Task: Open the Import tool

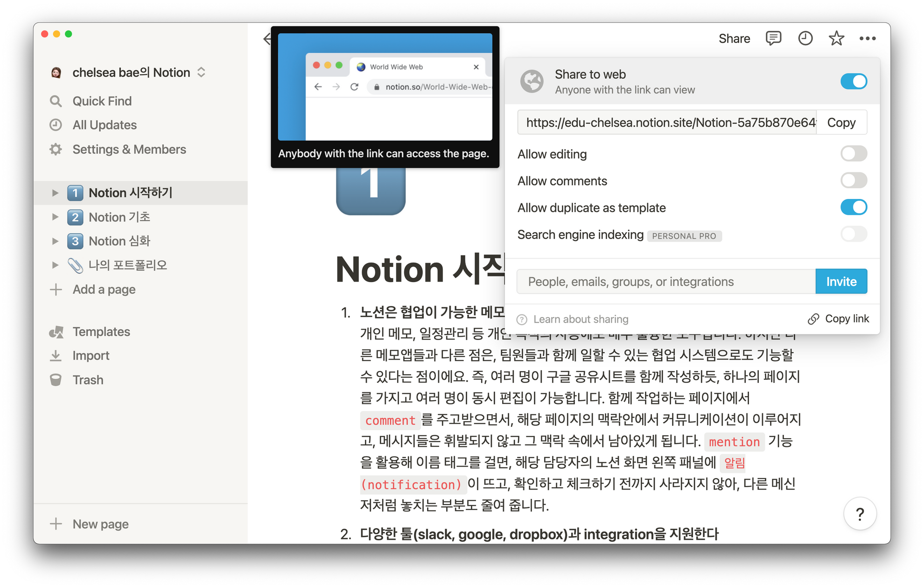Action: pyautogui.click(x=91, y=355)
